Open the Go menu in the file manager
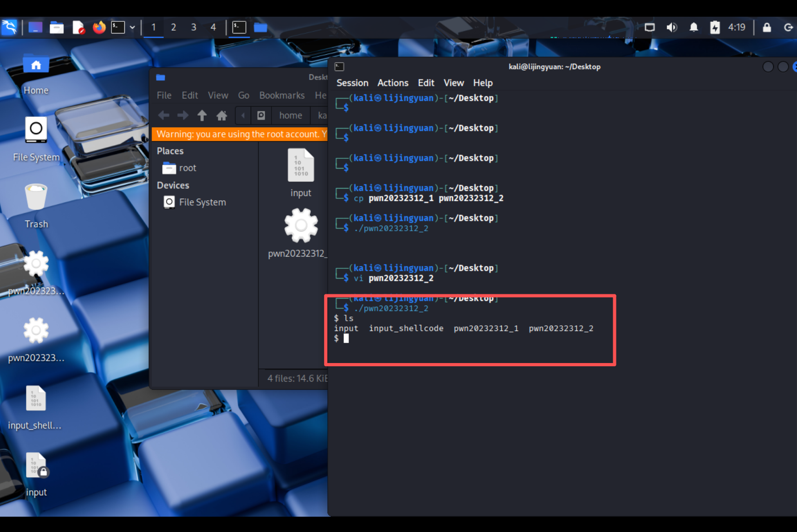This screenshot has width=797, height=532. (244, 95)
